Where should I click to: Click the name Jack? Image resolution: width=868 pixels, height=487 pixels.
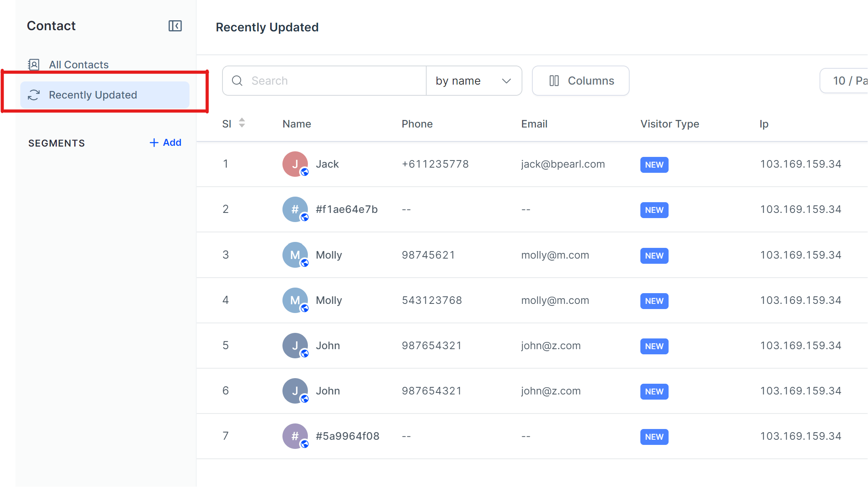pos(327,164)
